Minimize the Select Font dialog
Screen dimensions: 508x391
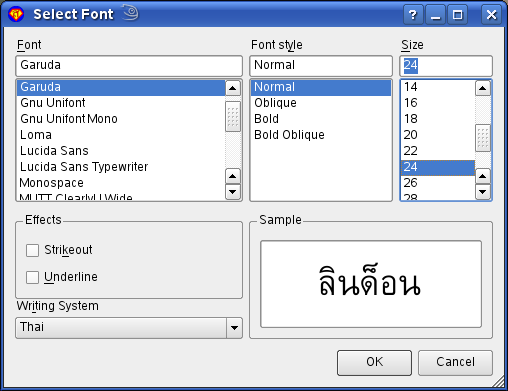point(435,15)
